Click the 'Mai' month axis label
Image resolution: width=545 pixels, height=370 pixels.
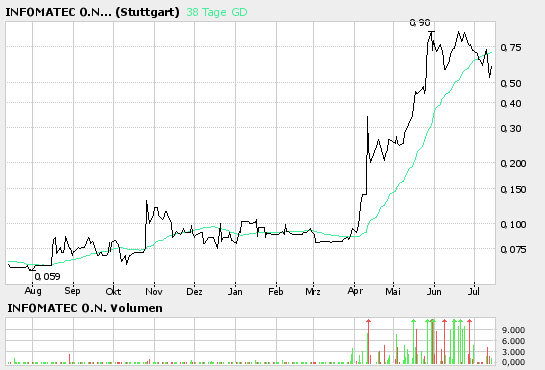[393, 291]
